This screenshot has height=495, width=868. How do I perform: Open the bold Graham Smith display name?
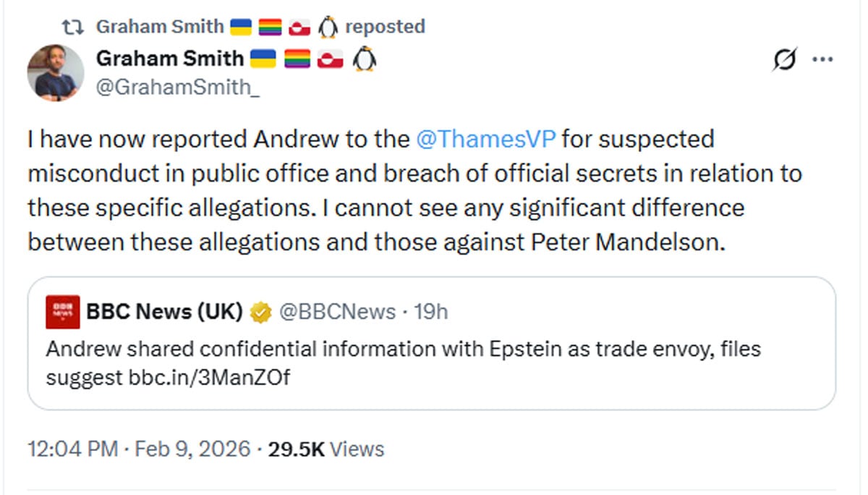pos(169,59)
